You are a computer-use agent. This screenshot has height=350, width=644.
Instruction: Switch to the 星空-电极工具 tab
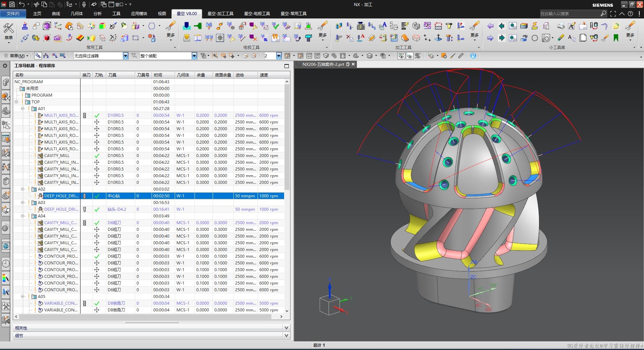pyautogui.click(x=257, y=13)
